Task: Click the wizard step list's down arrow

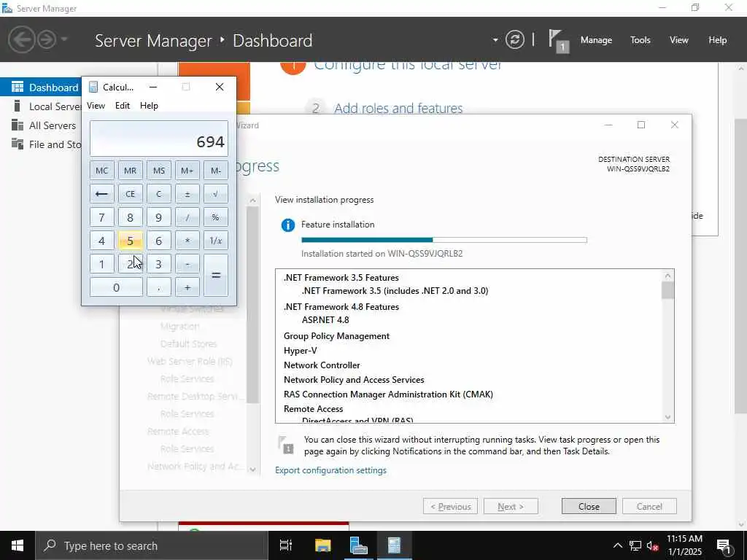Action: 252,469
